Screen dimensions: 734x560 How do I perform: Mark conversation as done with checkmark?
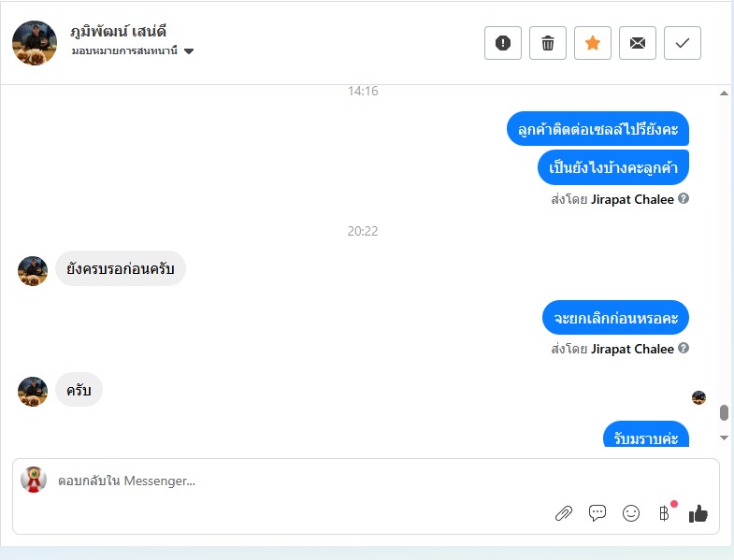(x=683, y=43)
